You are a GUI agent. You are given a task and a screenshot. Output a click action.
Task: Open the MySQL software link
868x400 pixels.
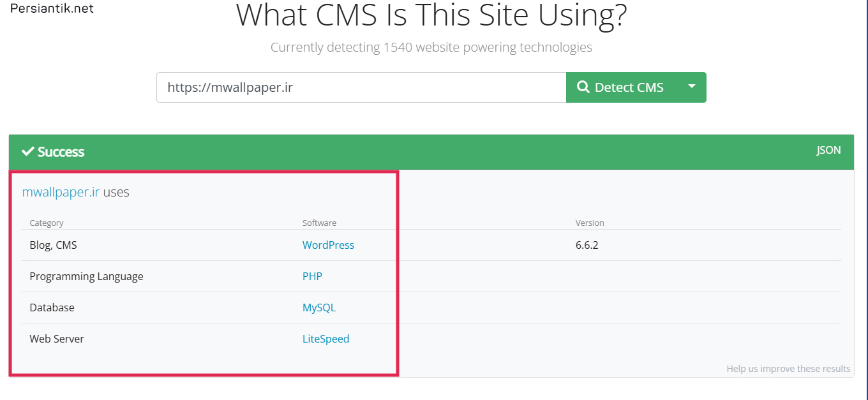coord(319,307)
